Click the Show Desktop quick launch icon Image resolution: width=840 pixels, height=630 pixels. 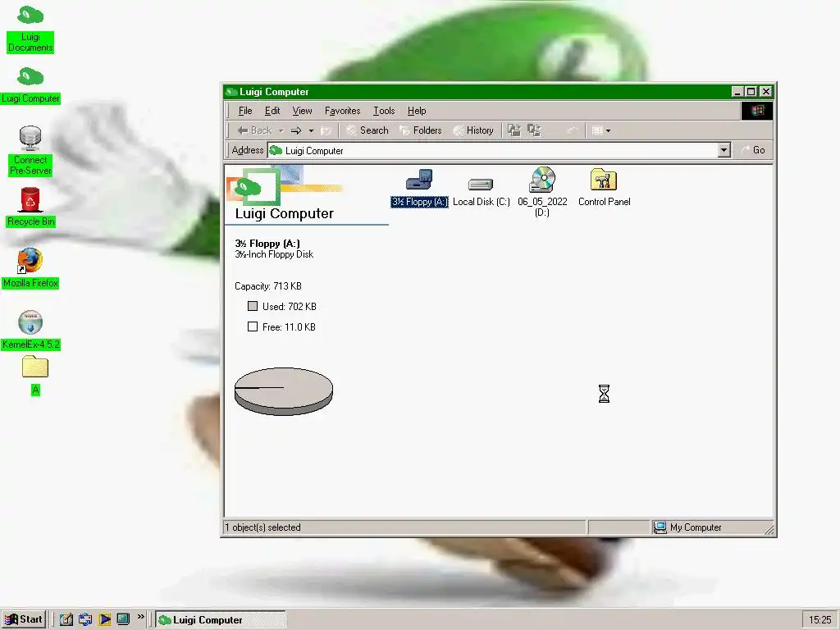(123, 619)
